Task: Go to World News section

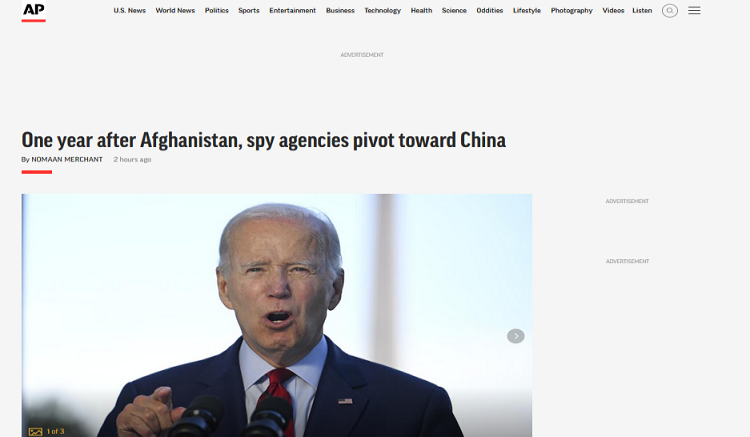Action: click(x=175, y=11)
